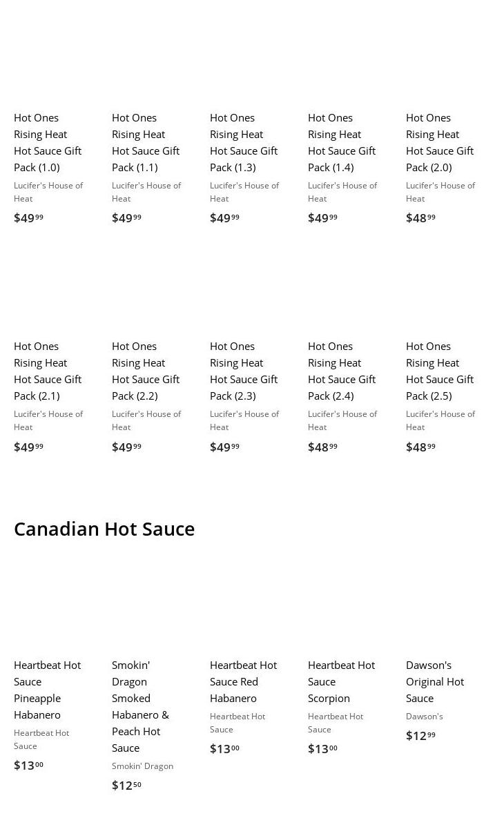504x827 pixels.
Task: Open Heartbeat Hot Sauce Pineapple Habanero
Action: pyautogui.click(x=48, y=690)
